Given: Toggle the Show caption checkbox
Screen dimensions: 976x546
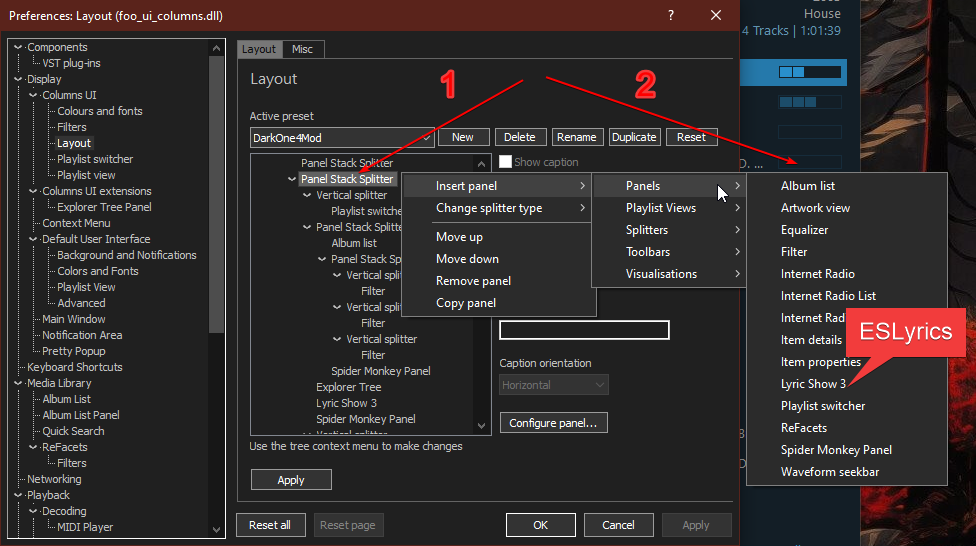Looking at the screenshot, I should click(x=506, y=162).
